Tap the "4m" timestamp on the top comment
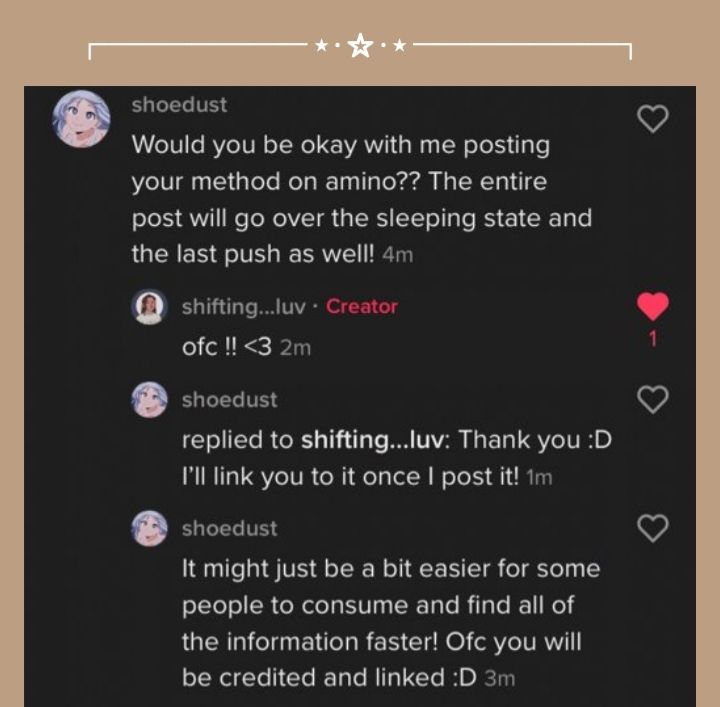The width and height of the screenshot is (720, 707). point(398,255)
